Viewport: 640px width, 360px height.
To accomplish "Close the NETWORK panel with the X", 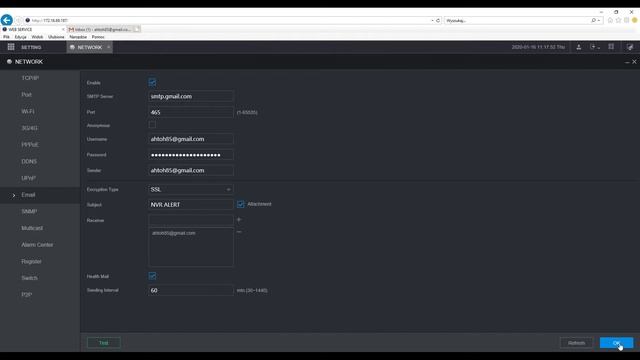I will pos(634,62).
